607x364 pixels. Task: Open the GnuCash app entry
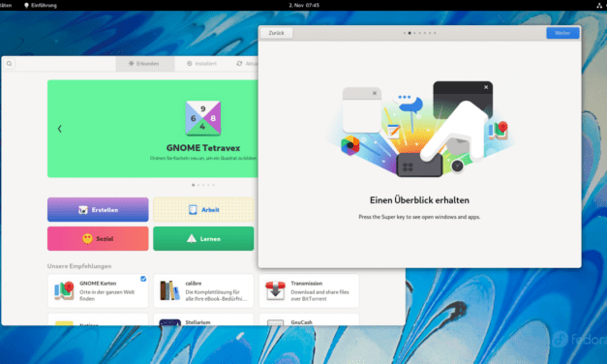point(309,319)
